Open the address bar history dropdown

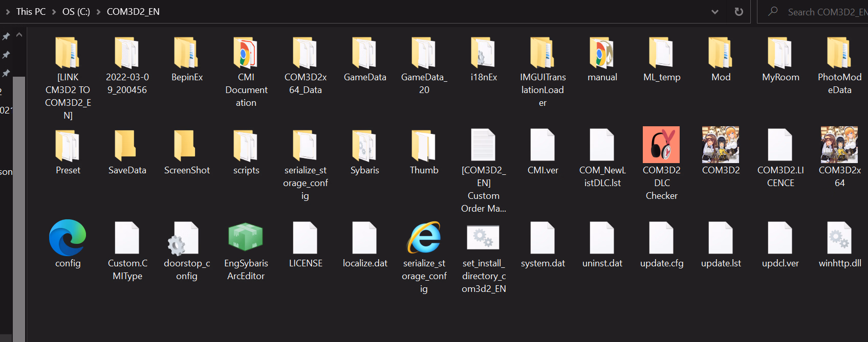[715, 12]
